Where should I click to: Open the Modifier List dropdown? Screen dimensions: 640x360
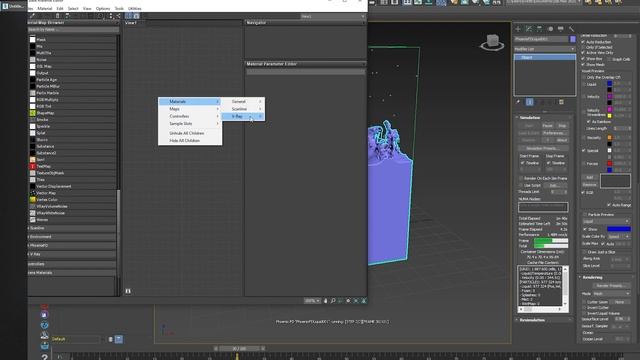544,49
